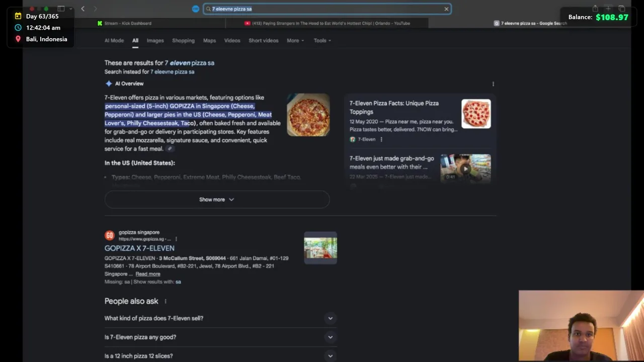The width and height of the screenshot is (644, 362).
Task: Open the Maps results tab
Action: coord(209,40)
